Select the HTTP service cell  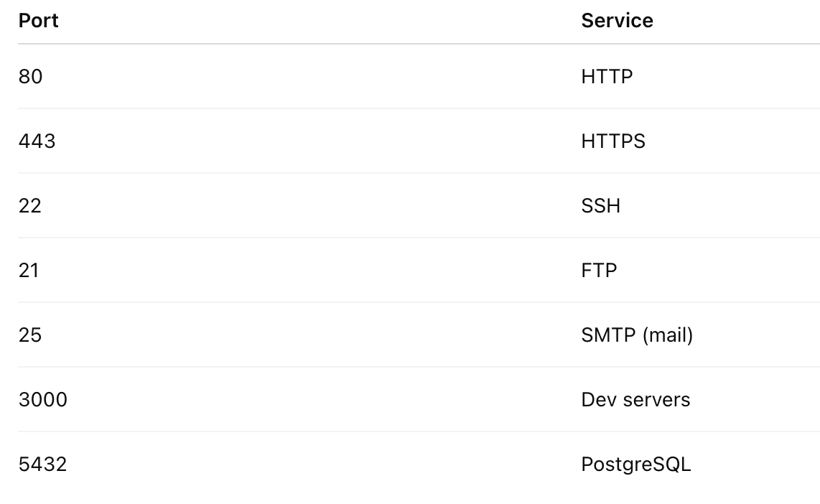click(607, 76)
